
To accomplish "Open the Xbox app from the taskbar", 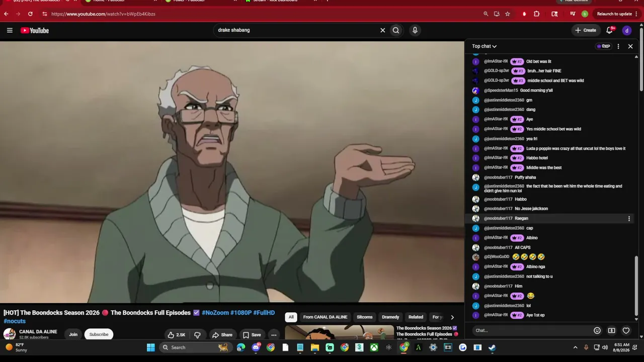I will click(374, 347).
